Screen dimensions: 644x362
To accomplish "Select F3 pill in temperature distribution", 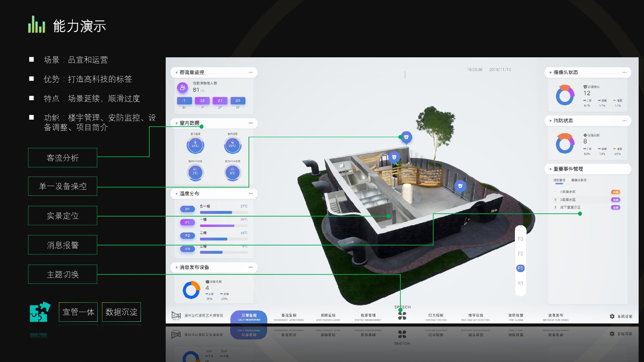I will tap(187, 249).
